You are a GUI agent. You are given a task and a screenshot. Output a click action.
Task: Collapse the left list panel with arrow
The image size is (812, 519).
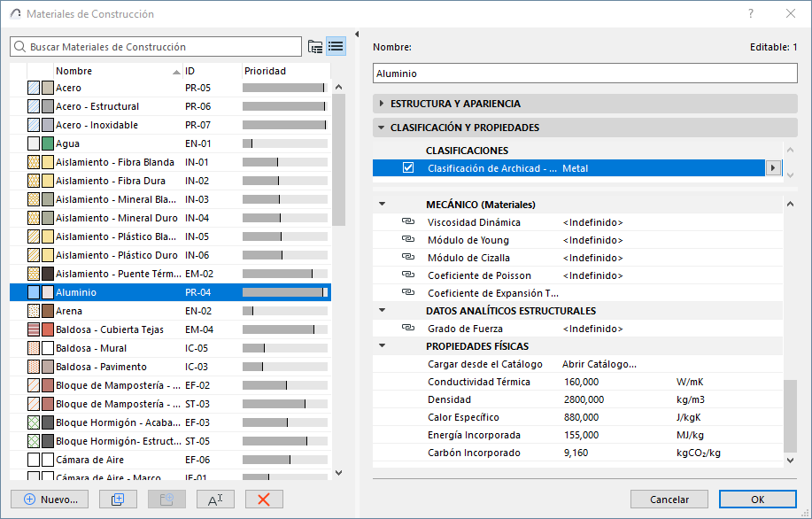pyautogui.click(x=356, y=35)
